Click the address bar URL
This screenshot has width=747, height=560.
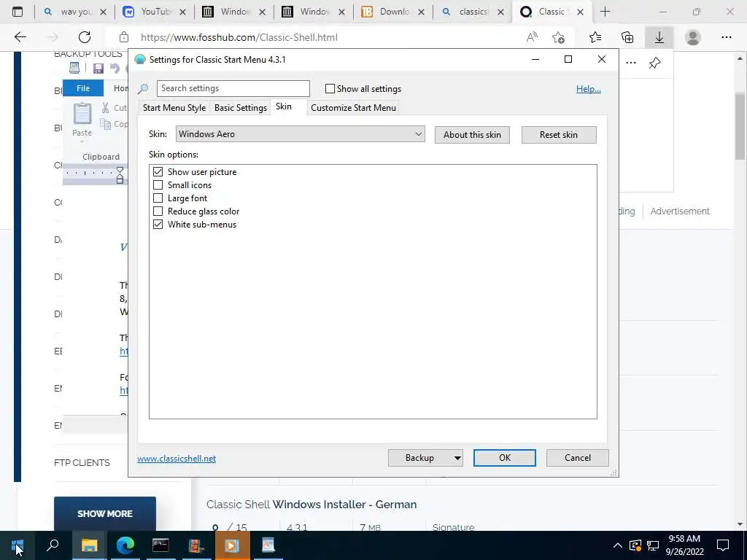pyautogui.click(x=239, y=37)
